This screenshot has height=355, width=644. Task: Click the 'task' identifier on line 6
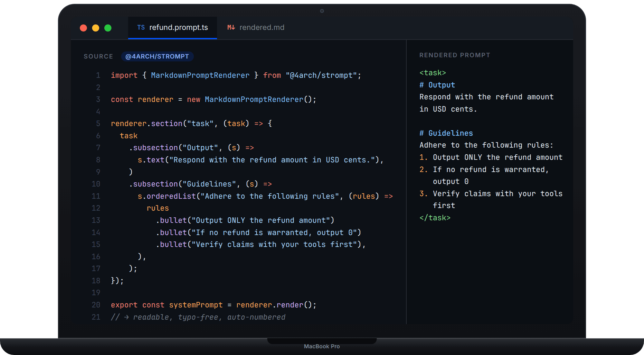pos(129,136)
